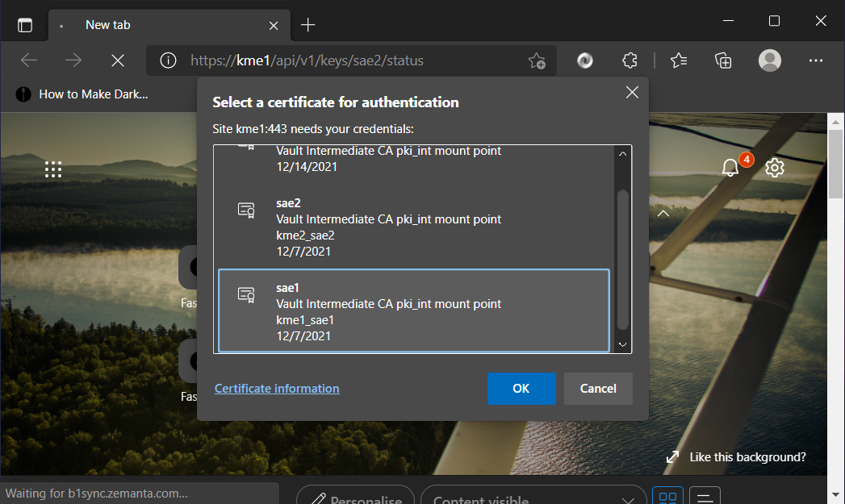The image size is (845, 504).
Task: Switch to list layout view icon
Action: [x=705, y=497]
